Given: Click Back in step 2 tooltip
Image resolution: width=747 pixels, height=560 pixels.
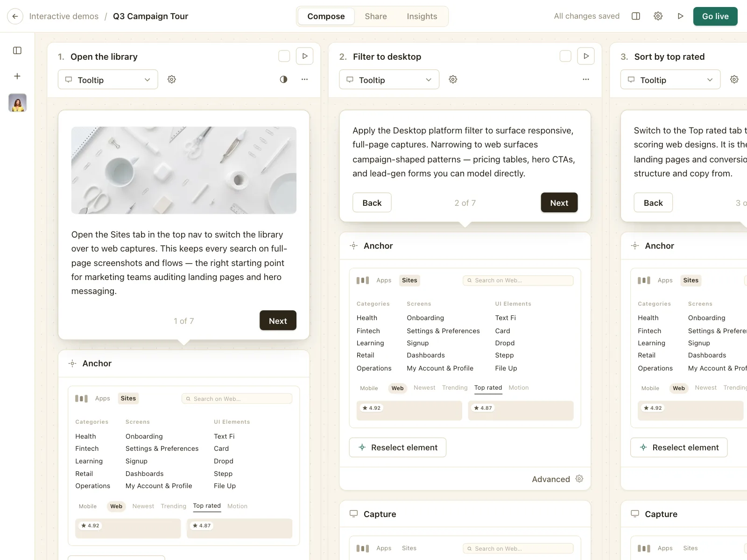Looking at the screenshot, I should pos(372,203).
